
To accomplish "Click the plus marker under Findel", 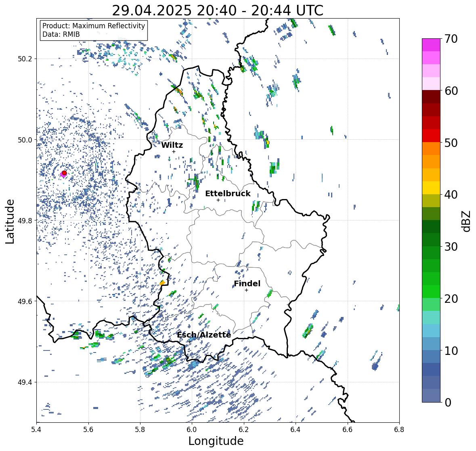I will click(x=247, y=290).
